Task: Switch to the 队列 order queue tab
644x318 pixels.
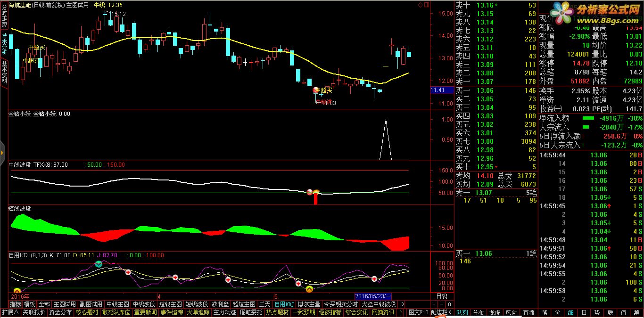Action: [x=462, y=312]
